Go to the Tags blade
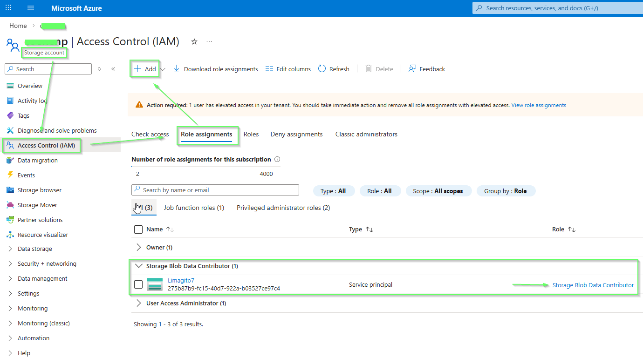Viewport: 643px width, 364px height. [27, 115]
